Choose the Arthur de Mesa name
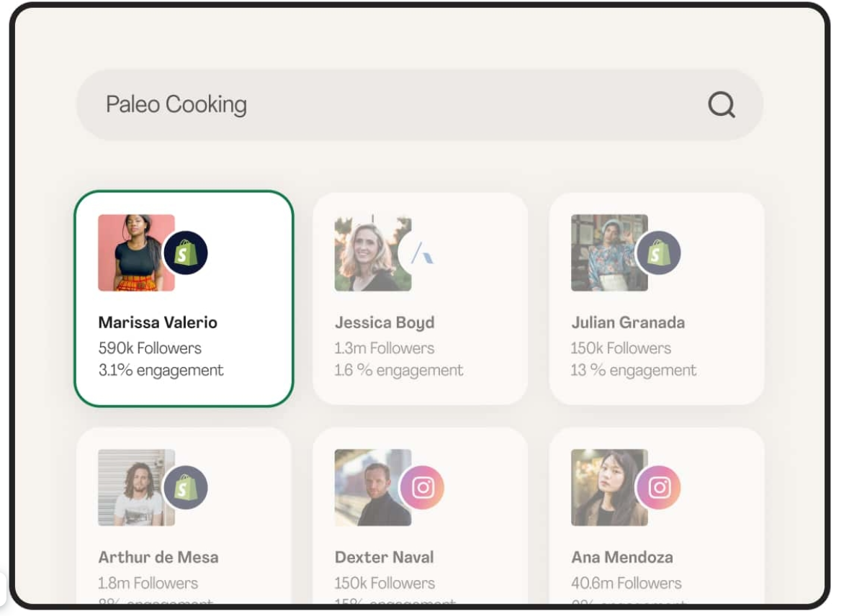Viewport: 844px width, 616px height. [x=158, y=557]
